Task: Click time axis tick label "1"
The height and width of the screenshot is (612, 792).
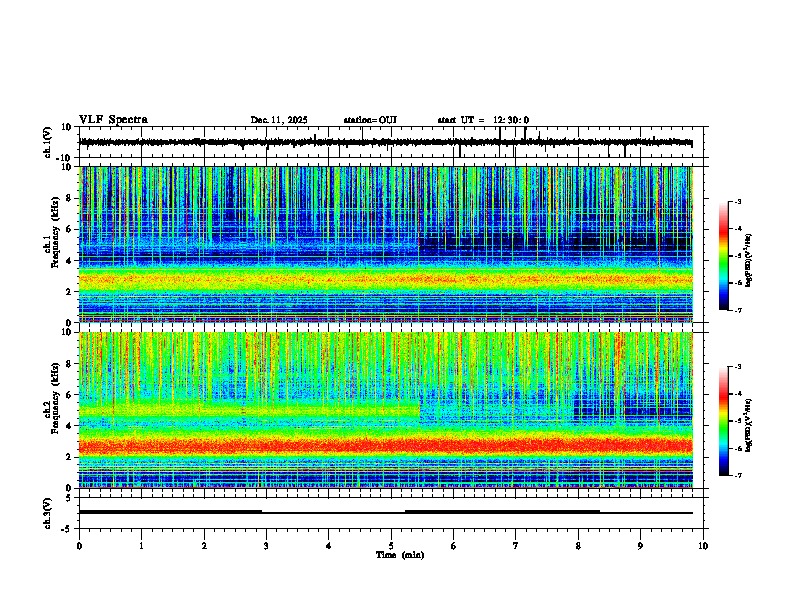Action: coord(141,546)
